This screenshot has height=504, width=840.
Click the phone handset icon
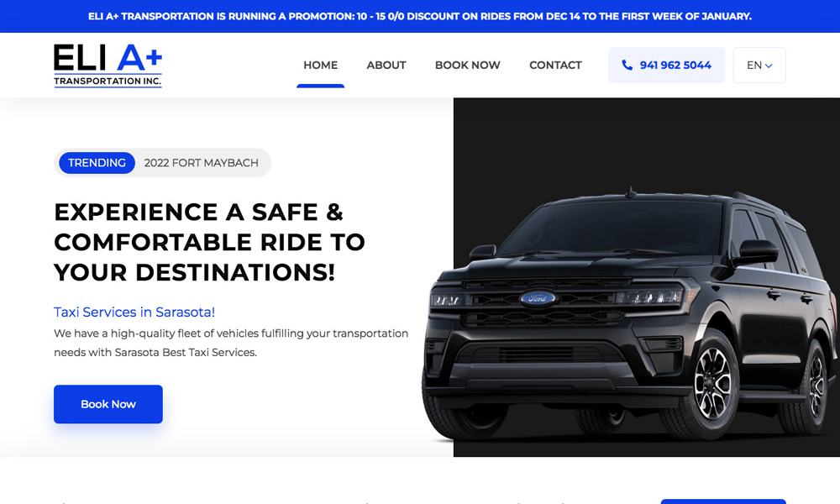(x=627, y=65)
